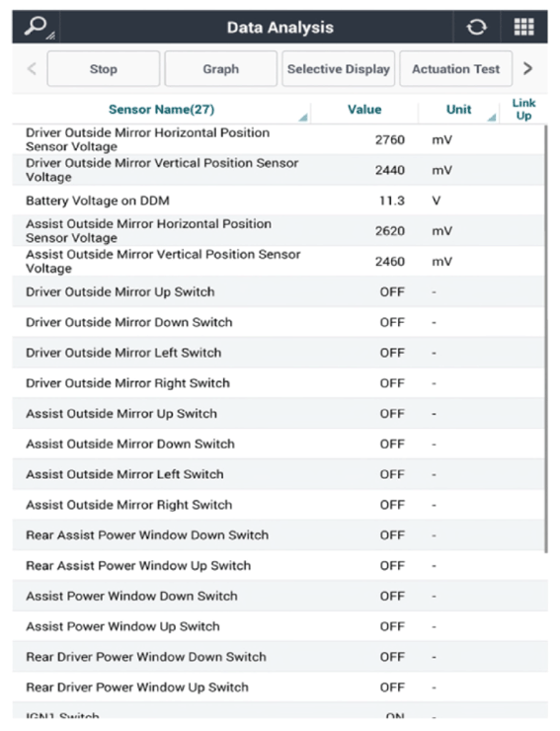Image resolution: width=560 pixels, height=731 pixels.
Task: Refresh data using the circular arrows icon
Action: 476,27
